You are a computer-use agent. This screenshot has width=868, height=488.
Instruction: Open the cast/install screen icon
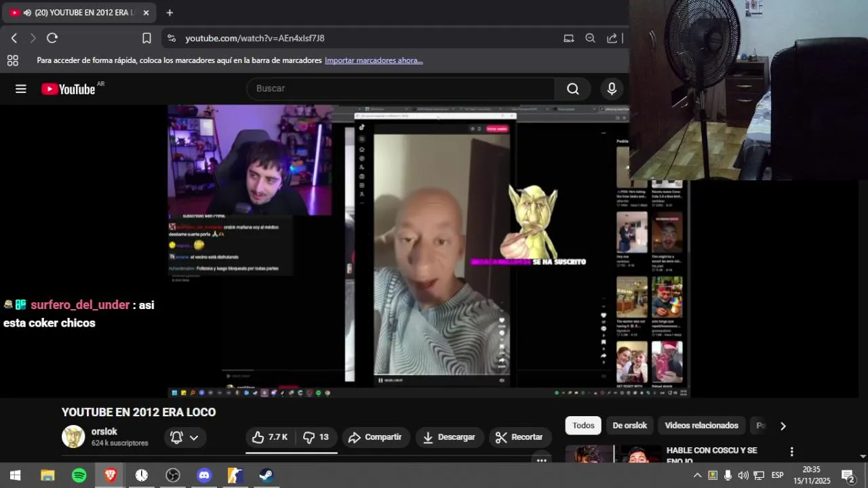(569, 38)
